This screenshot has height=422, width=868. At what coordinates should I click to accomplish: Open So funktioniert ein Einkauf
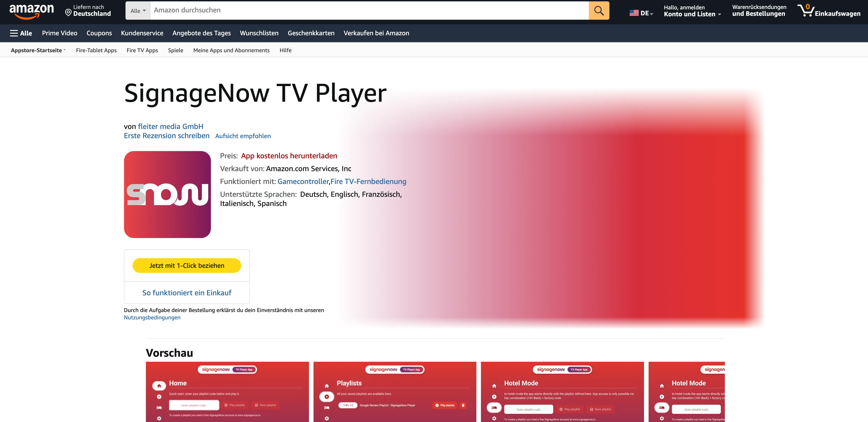tap(187, 293)
